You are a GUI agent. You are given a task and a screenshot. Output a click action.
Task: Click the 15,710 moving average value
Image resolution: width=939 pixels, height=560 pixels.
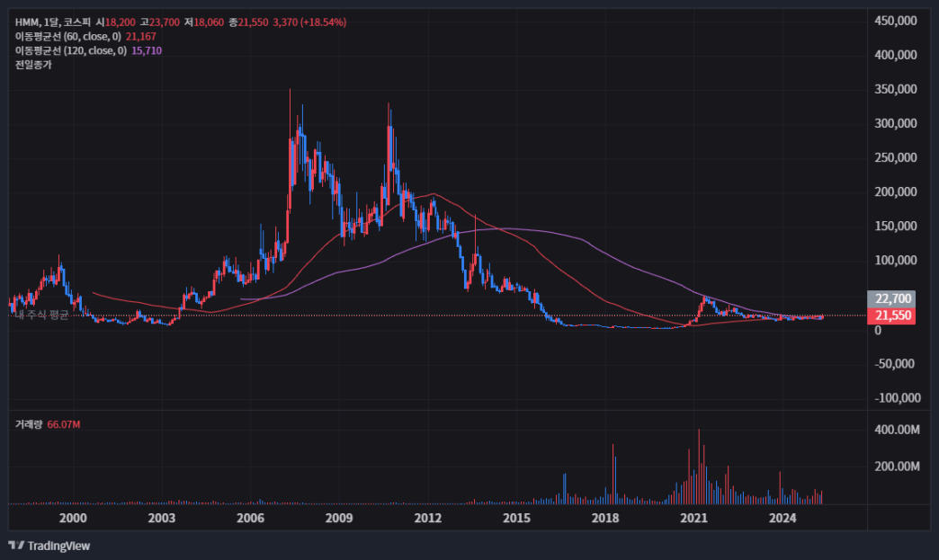click(147, 51)
